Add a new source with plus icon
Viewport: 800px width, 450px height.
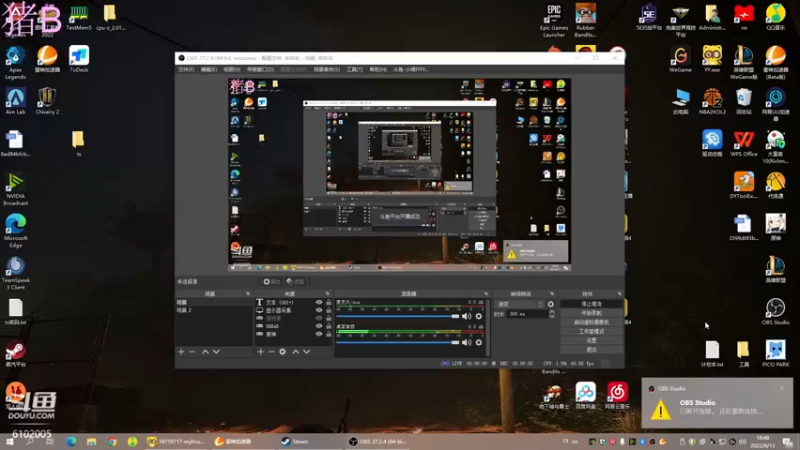(260, 352)
